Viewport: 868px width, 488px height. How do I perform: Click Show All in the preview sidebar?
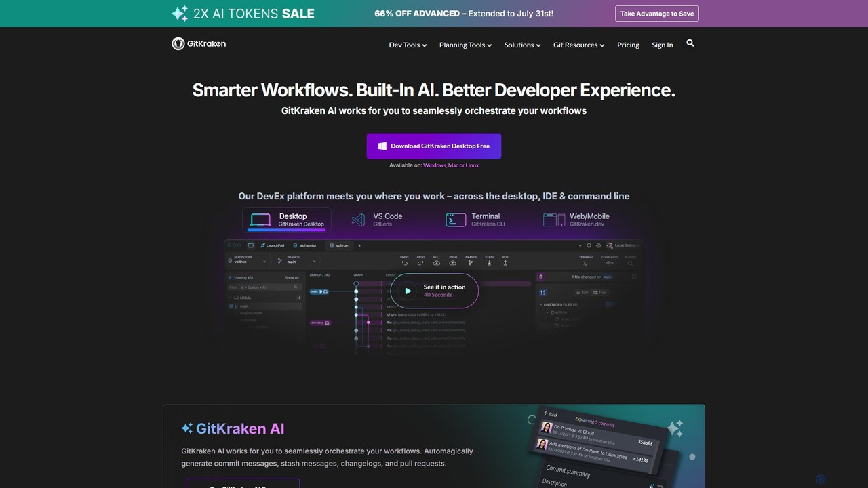(292, 277)
